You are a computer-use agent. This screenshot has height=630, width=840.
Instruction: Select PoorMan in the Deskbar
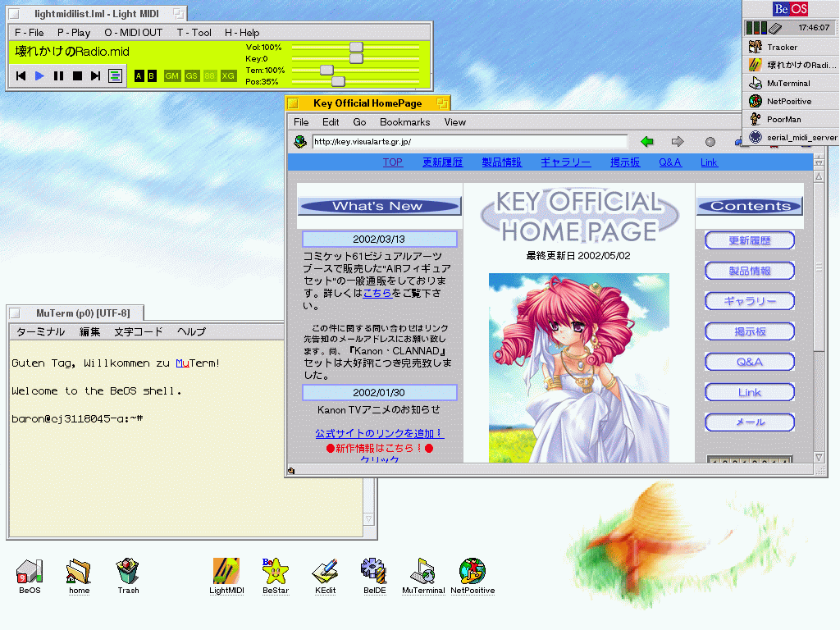[x=792, y=119]
